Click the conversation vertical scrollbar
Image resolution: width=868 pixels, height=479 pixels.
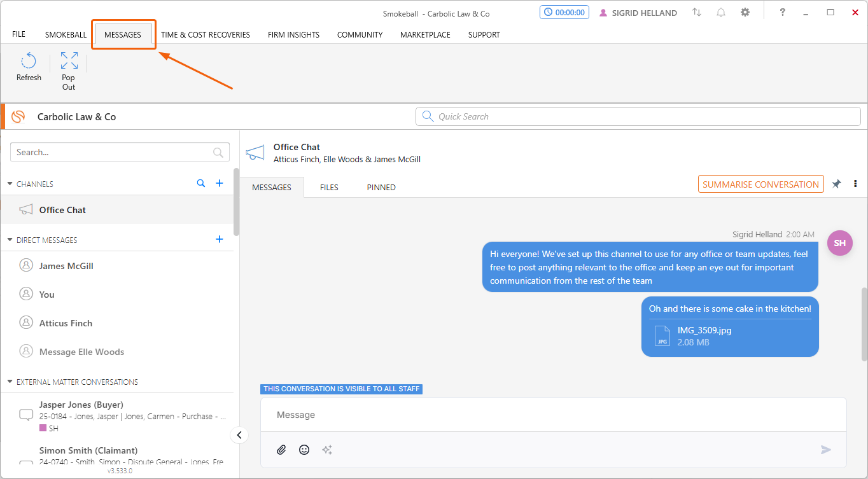(864, 323)
